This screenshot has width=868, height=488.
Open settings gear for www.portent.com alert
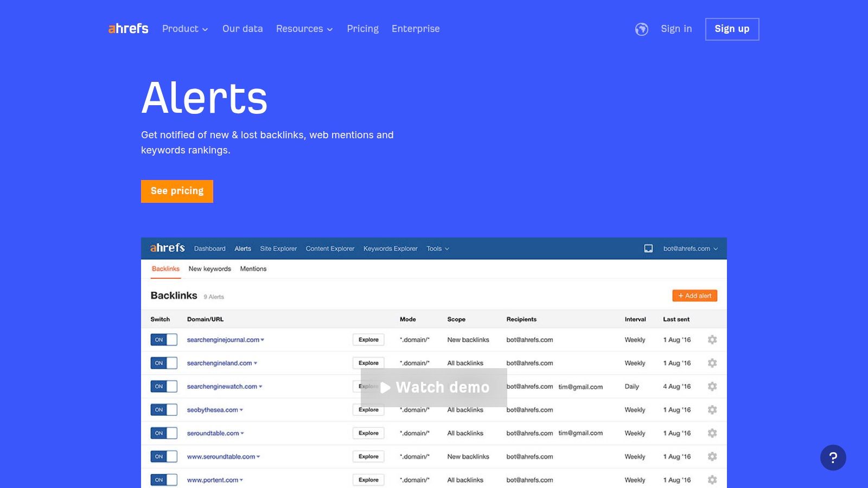[x=712, y=479]
